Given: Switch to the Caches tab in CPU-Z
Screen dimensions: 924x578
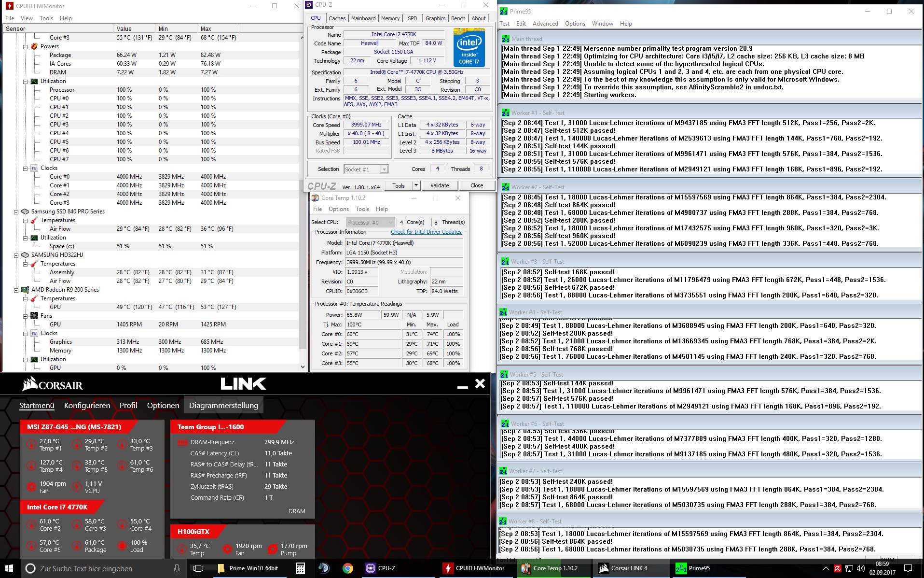Looking at the screenshot, I should 337,18.
